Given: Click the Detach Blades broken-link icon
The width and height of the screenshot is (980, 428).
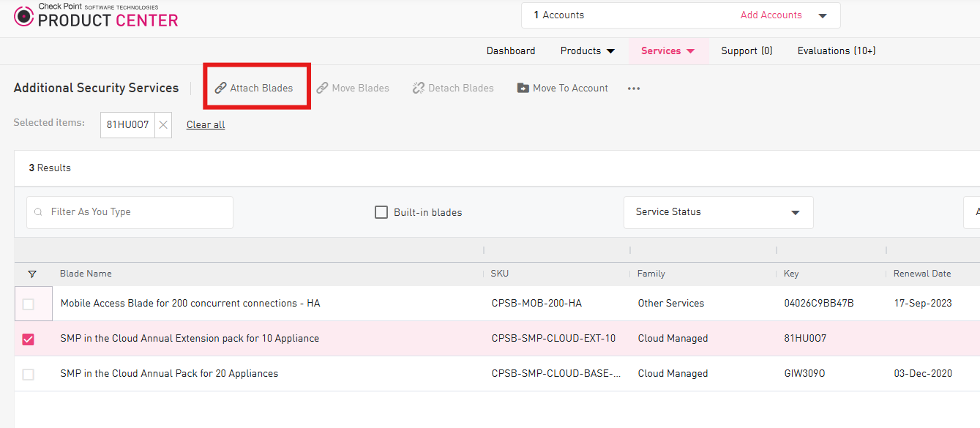Looking at the screenshot, I should (x=419, y=89).
